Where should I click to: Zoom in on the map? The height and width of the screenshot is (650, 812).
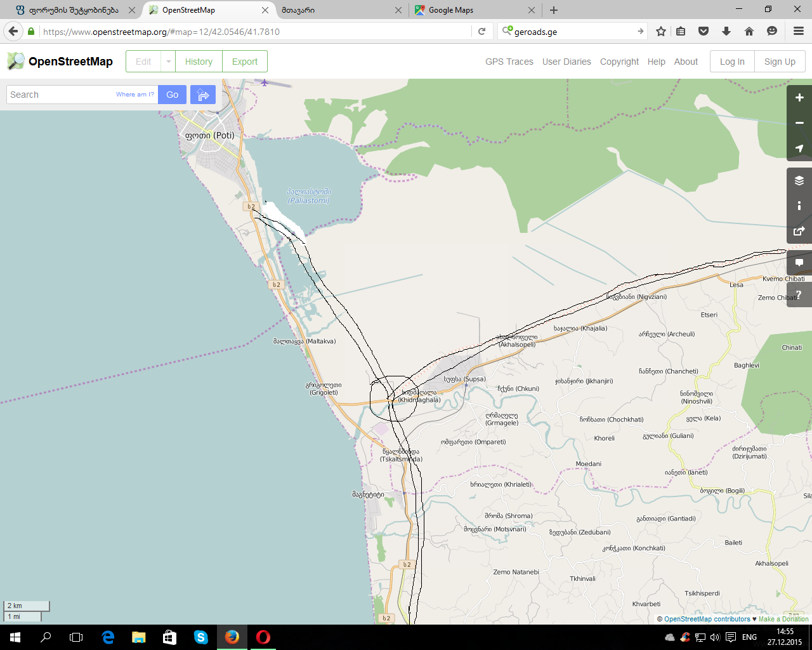pyautogui.click(x=799, y=98)
